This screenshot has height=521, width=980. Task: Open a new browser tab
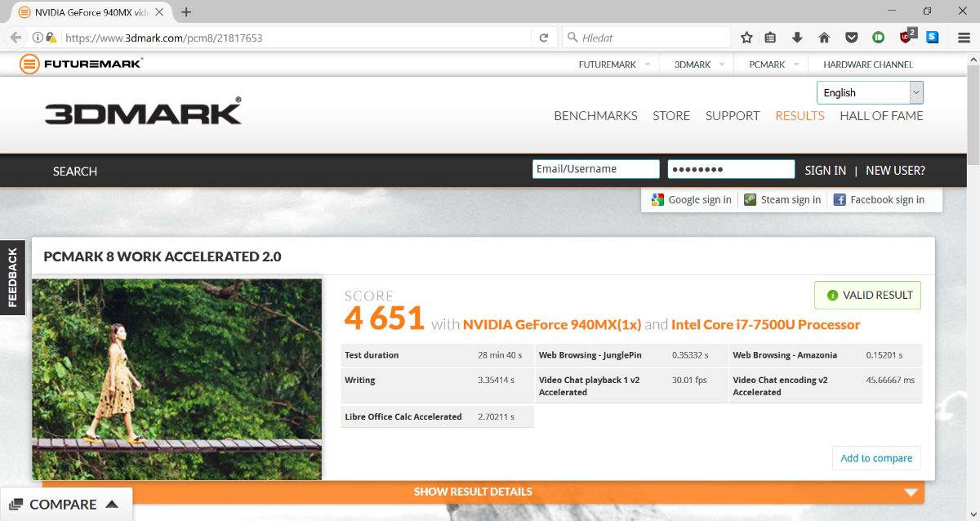(187, 12)
